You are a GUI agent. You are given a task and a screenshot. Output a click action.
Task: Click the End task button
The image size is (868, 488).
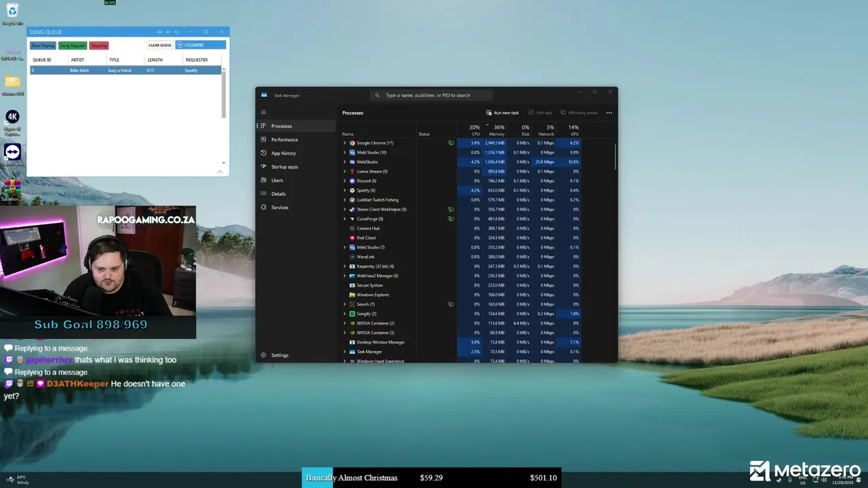pos(540,113)
